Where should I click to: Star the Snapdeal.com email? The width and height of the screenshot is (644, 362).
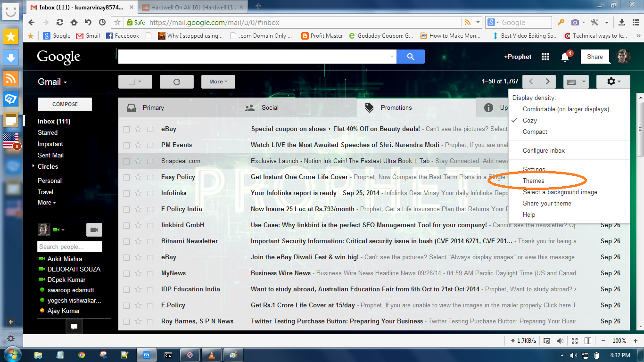click(137, 161)
